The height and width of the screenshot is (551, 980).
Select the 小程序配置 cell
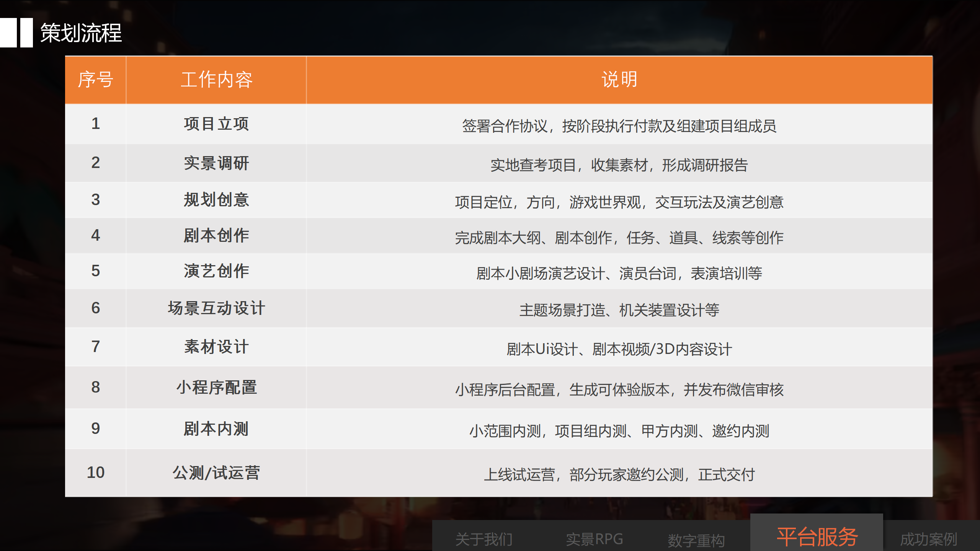click(x=216, y=387)
